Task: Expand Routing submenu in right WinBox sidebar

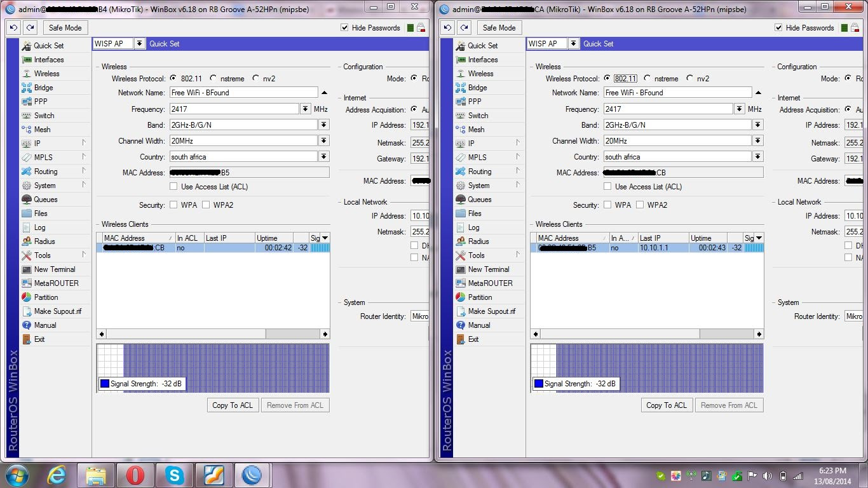Action: [517, 171]
